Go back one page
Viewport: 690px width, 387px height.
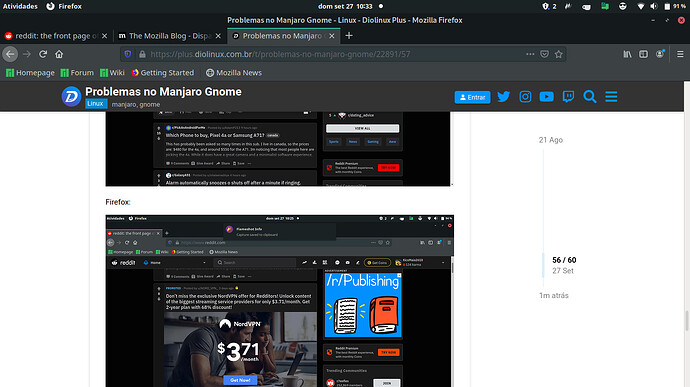(10, 54)
